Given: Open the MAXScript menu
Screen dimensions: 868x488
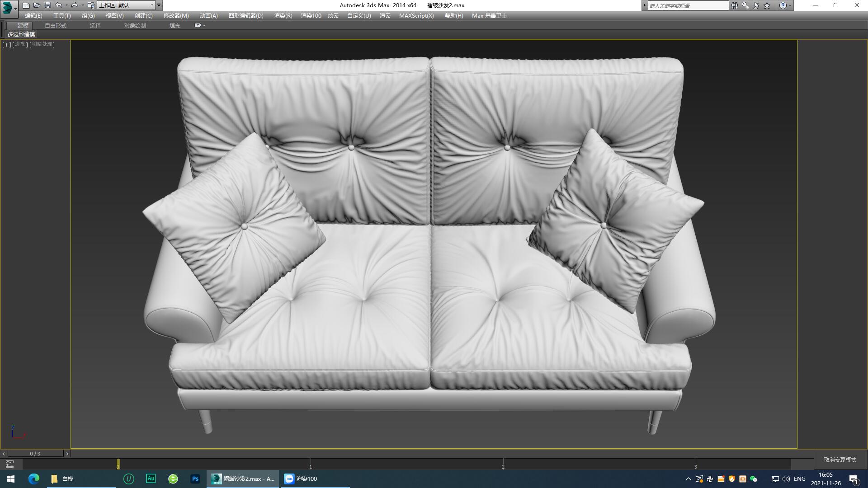Looking at the screenshot, I should click(x=416, y=15).
